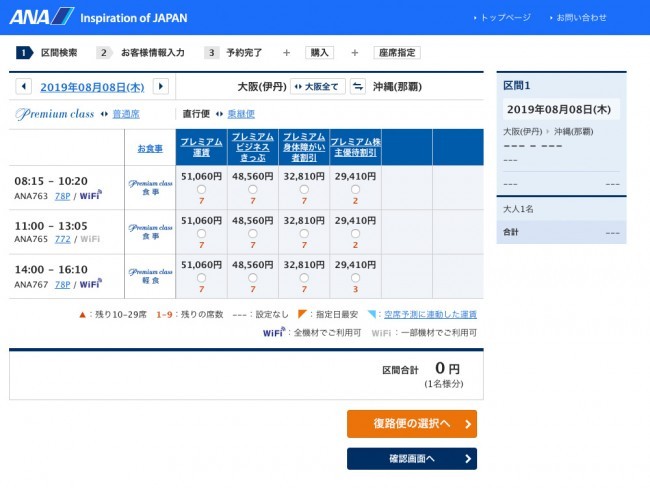Click the gray WiFi 一部機材 legend icon

381,333
